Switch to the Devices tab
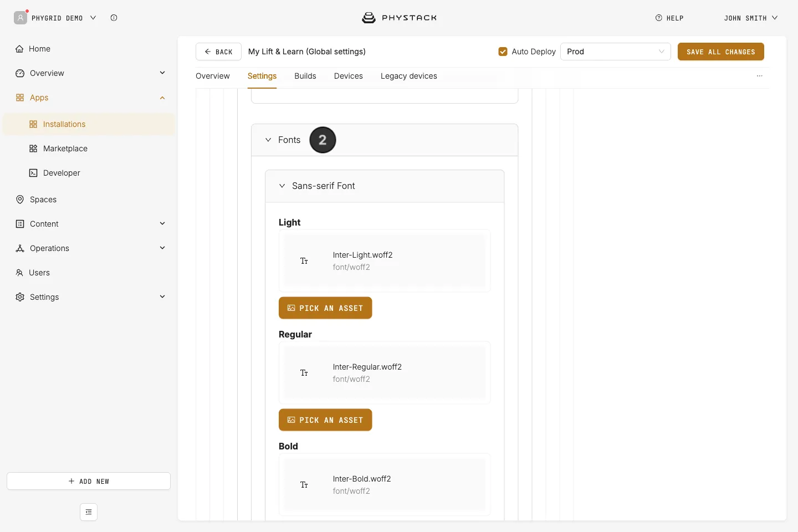Viewport: 798px width, 532px height. pyautogui.click(x=349, y=76)
